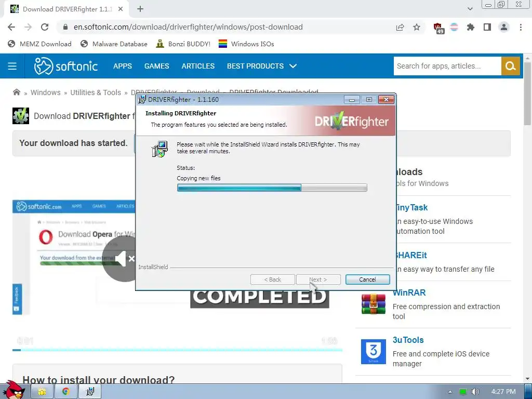Click the video progress bar
The width and height of the screenshot is (532, 399).
(177, 350)
